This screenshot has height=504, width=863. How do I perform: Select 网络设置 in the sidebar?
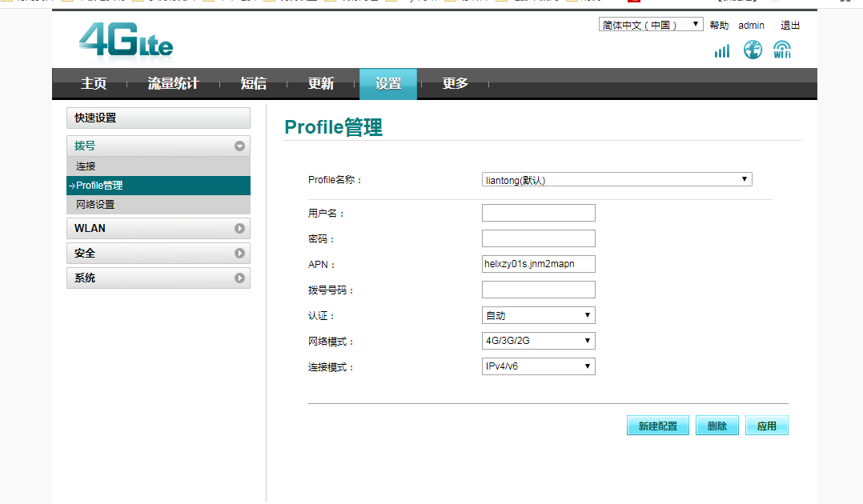[95, 205]
